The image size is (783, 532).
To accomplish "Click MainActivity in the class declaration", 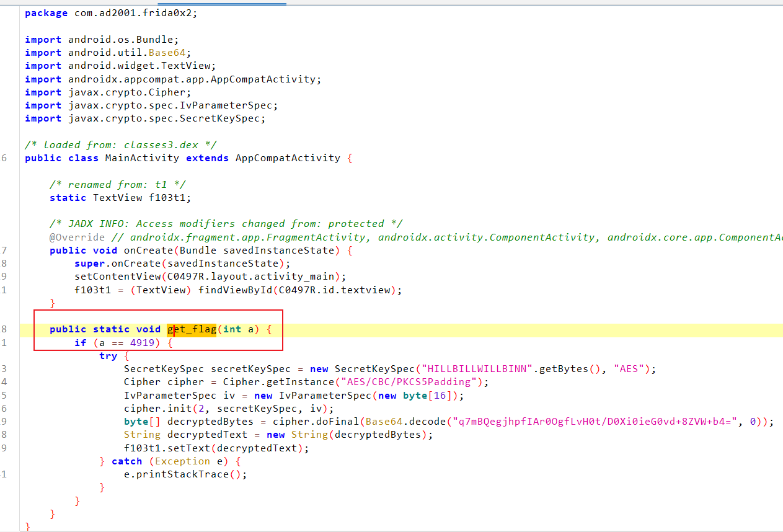I will [142, 158].
